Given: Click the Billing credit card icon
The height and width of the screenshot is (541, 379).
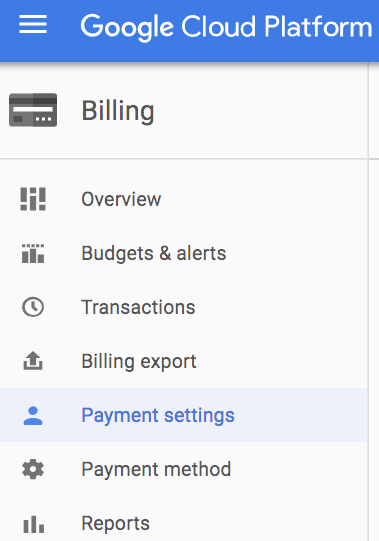Looking at the screenshot, I should [x=33, y=110].
